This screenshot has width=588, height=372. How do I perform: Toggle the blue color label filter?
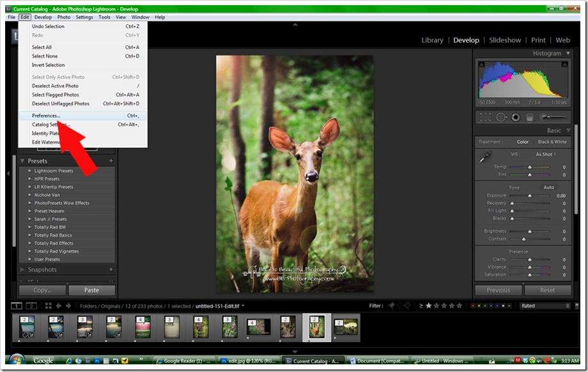click(x=491, y=306)
